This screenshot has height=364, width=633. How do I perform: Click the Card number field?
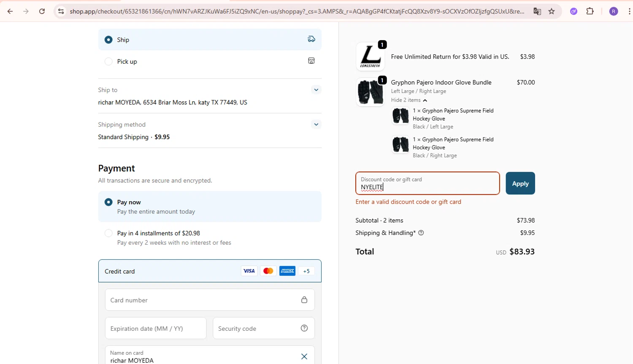point(203,300)
